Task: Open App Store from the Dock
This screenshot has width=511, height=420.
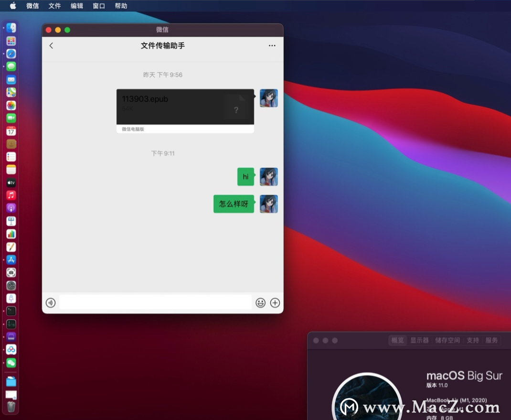Action: (x=11, y=259)
